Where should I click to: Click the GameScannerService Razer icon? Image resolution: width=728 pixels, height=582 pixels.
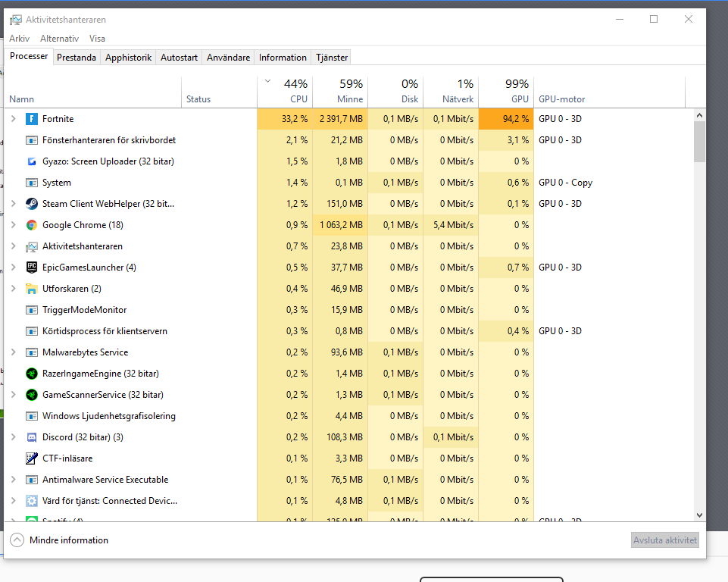[32, 395]
